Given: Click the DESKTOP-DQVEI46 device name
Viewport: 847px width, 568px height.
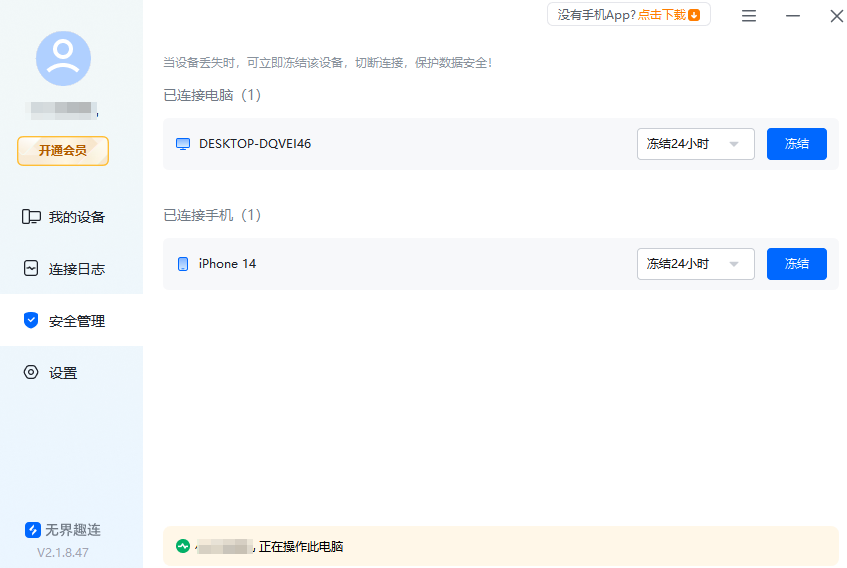Looking at the screenshot, I should [x=255, y=144].
